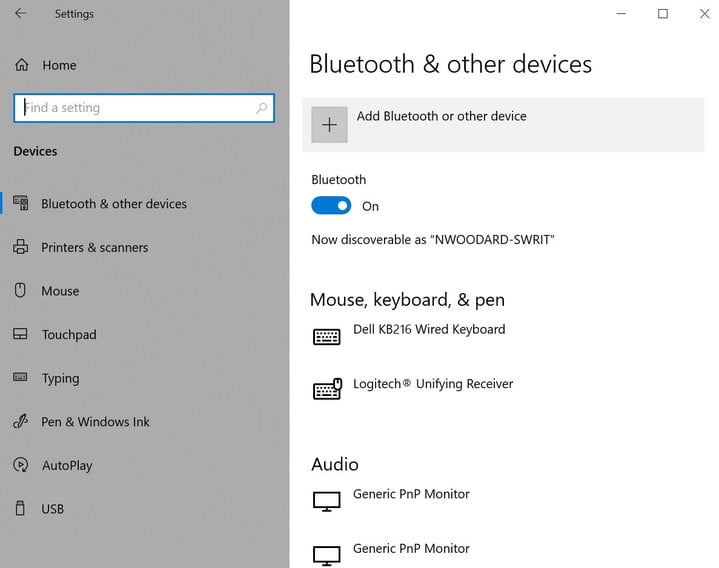Viewport: 719px width, 568px height.
Task: Maximize the Settings window
Action: [663, 14]
